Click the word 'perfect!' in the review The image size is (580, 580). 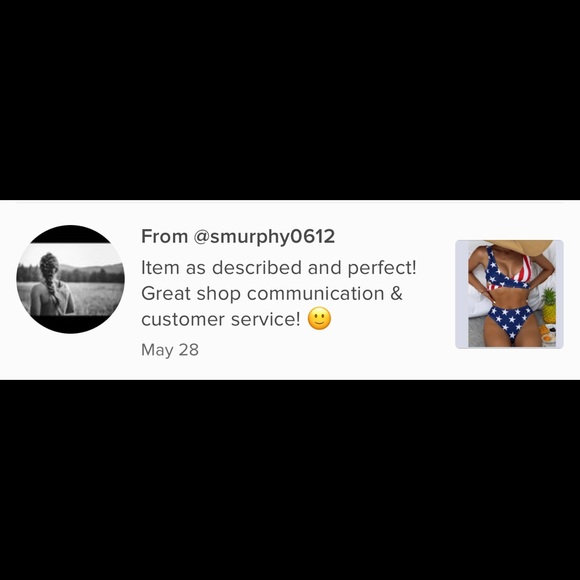(382, 268)
